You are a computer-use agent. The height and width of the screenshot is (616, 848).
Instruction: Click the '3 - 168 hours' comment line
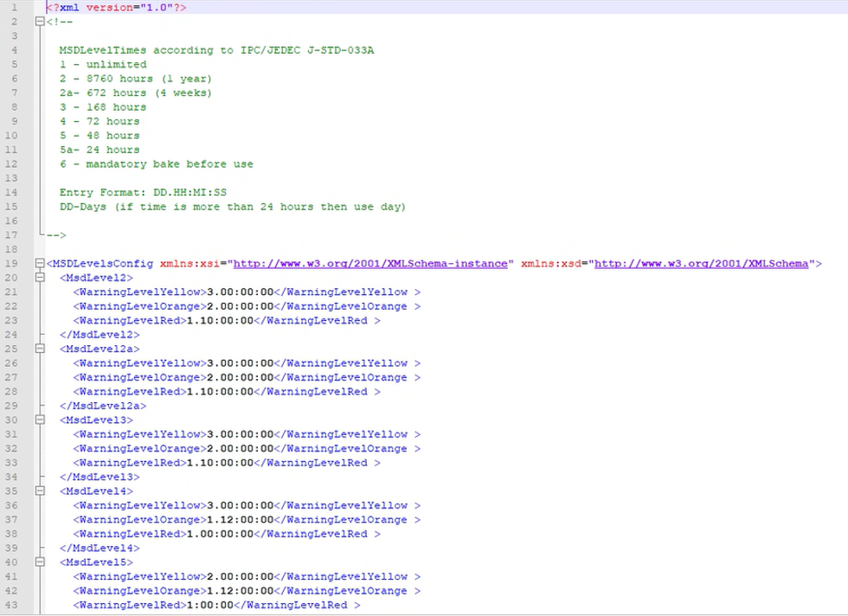point(103,107)
